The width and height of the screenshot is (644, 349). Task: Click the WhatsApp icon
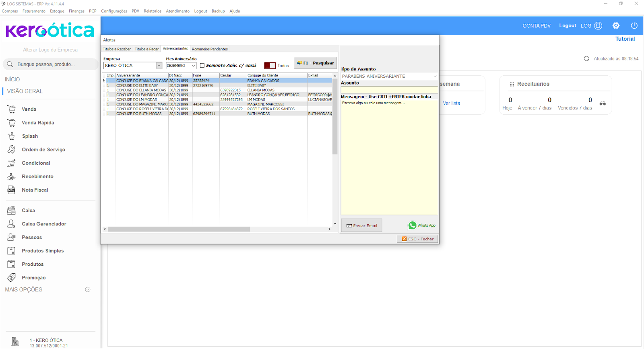click(412, 225)
